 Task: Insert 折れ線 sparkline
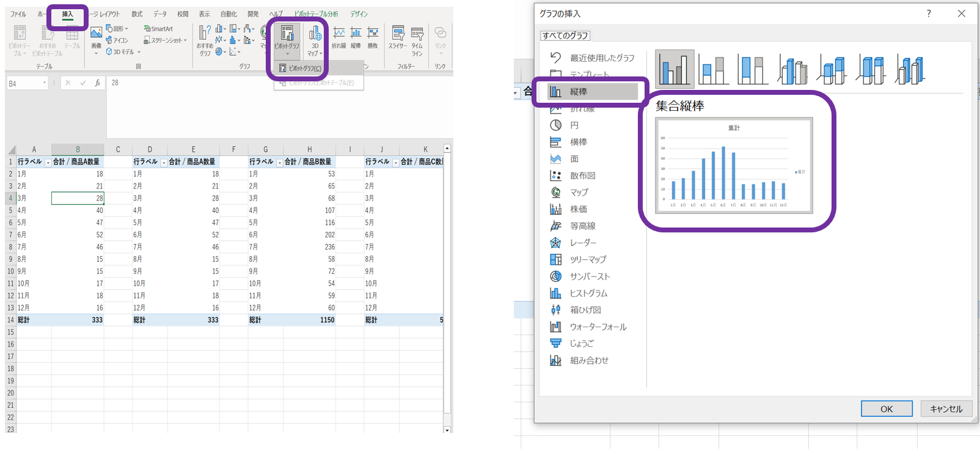[338, 38]
